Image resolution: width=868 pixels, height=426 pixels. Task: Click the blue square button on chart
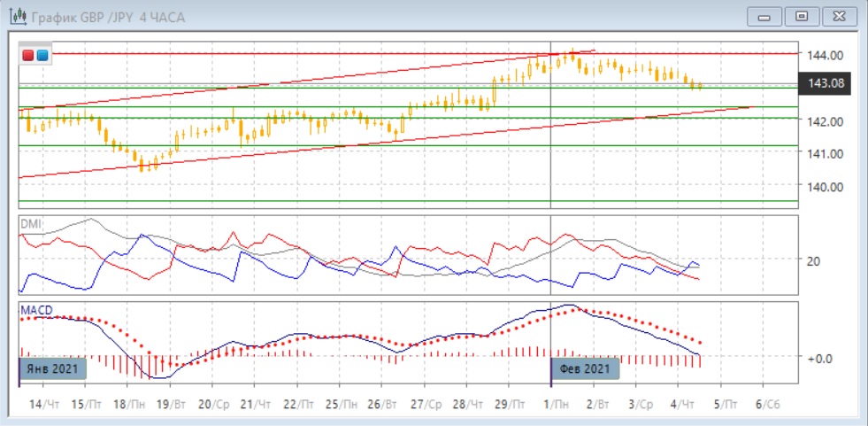pyautogui.click(x=42, y=55)
